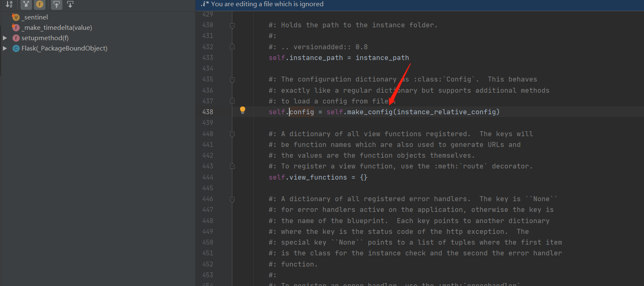Screen dimensions: 644x286
Task: Click make_config method call on line 438
Action: click(x=370, y=112)
